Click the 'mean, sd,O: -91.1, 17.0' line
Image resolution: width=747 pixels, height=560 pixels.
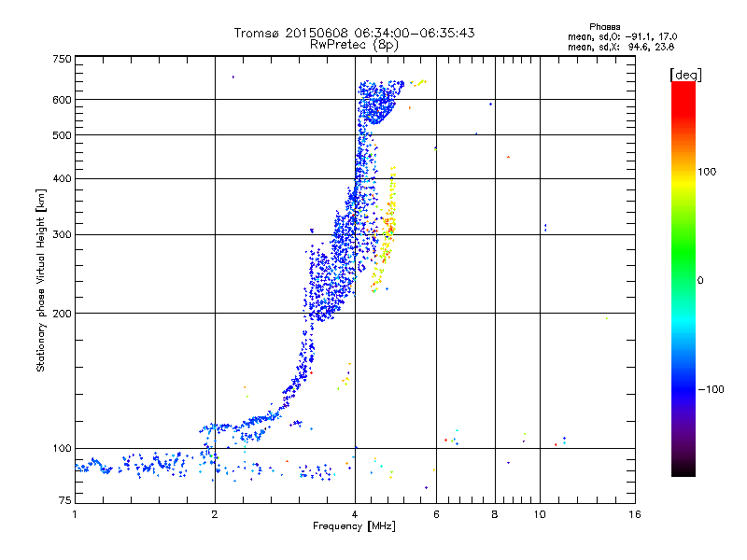(x=622, y=36)
